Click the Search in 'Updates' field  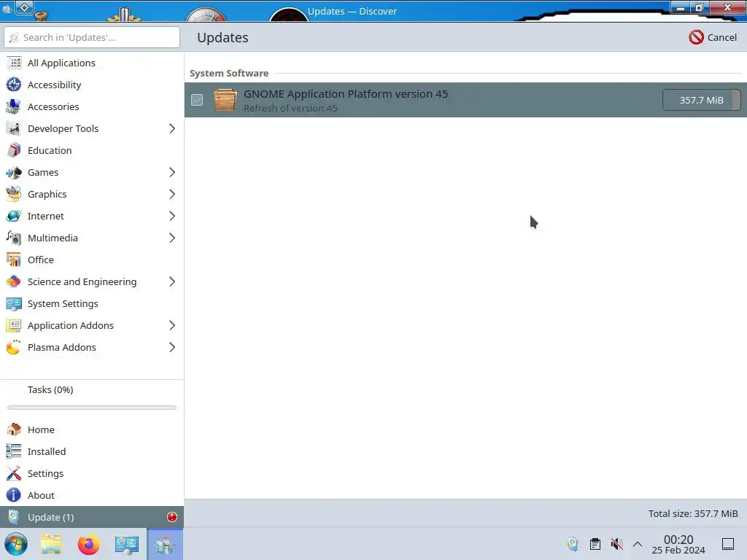92,37
